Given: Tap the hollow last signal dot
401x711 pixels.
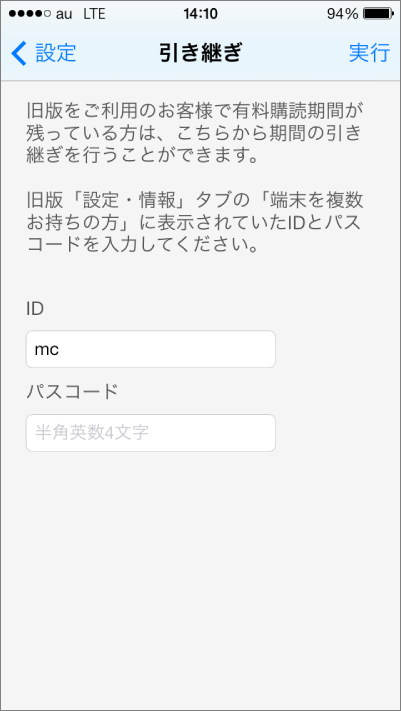Looking at the screenshot, I should pyautogui.click(x=47, y=14).
